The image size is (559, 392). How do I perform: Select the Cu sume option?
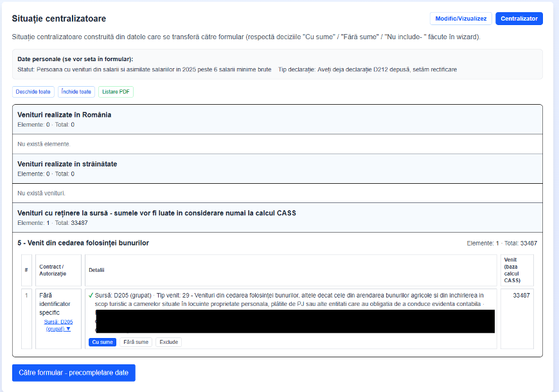point(103,342)
